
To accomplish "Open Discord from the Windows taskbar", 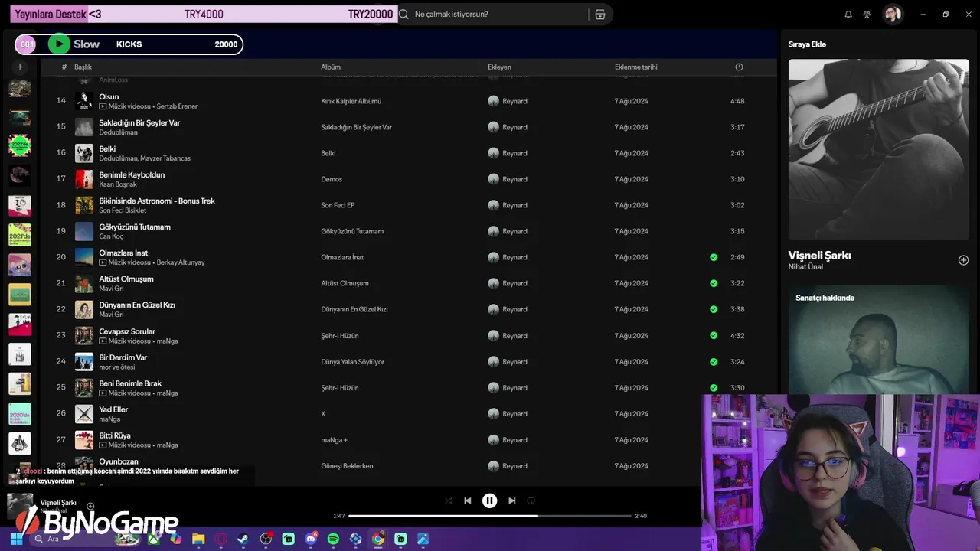I will (311, 539).
